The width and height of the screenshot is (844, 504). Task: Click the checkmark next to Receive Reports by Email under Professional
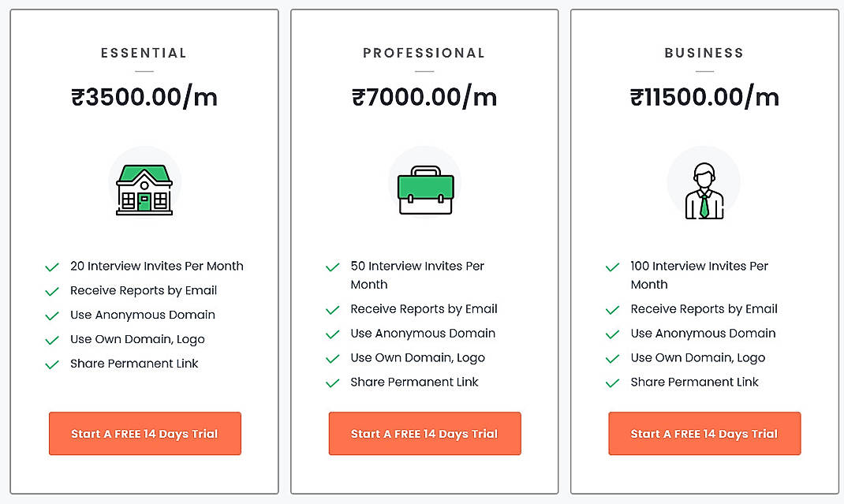coord(332,308)
